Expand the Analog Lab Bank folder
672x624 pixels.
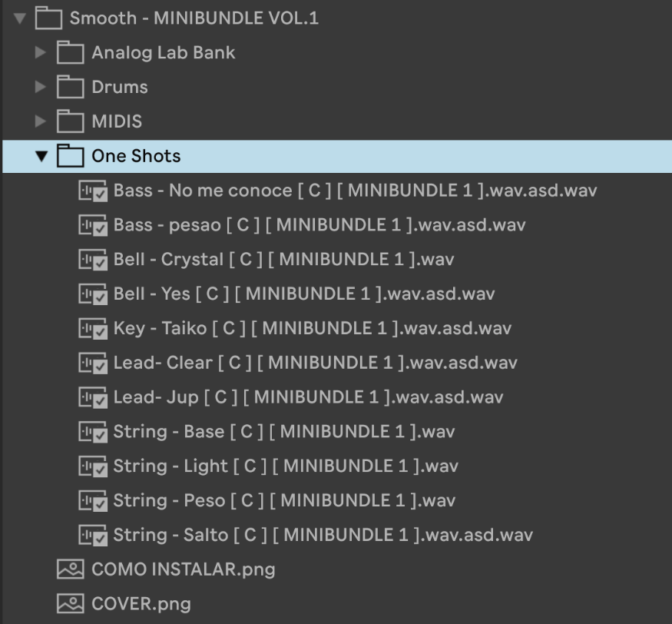pyautogui.click(x=40, y=52)
